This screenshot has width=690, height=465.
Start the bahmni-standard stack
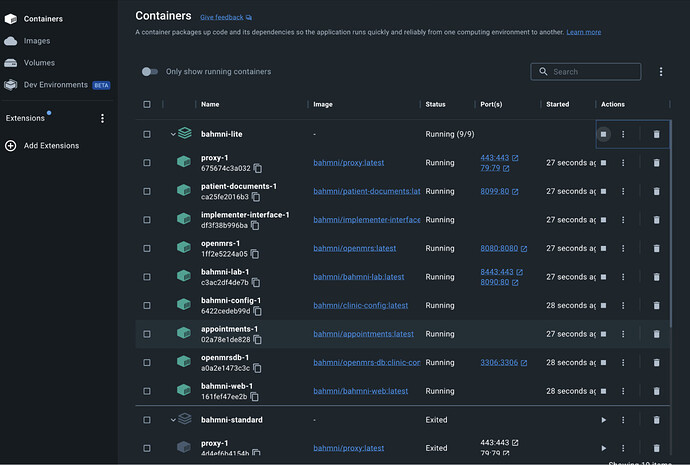603,420
